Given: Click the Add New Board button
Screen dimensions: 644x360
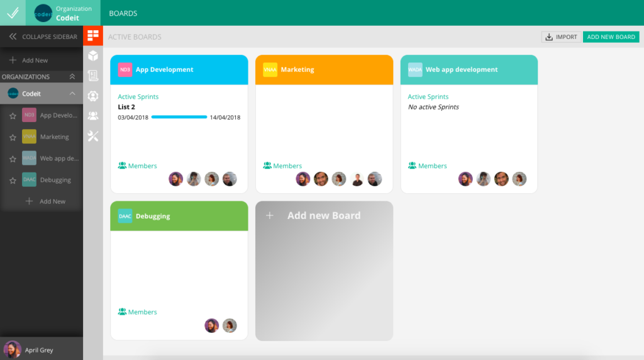Looking at the screenshot, I should point(611,37).
